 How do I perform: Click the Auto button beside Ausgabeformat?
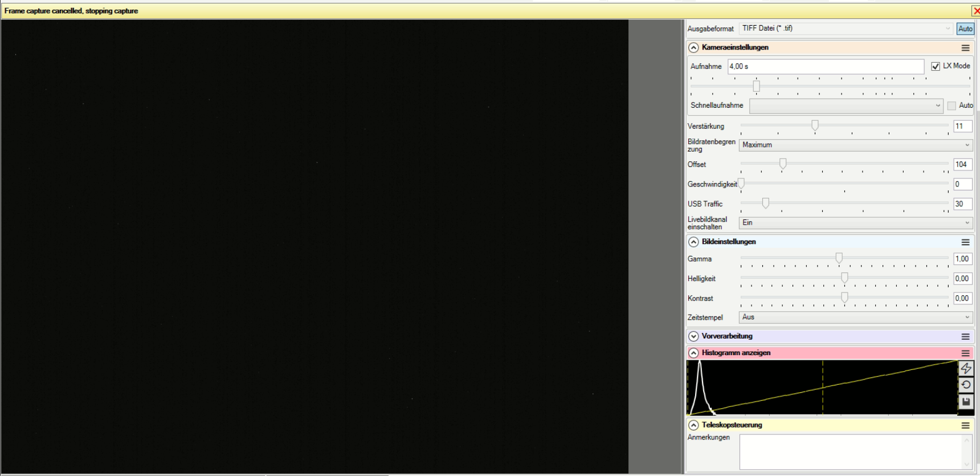965,29
